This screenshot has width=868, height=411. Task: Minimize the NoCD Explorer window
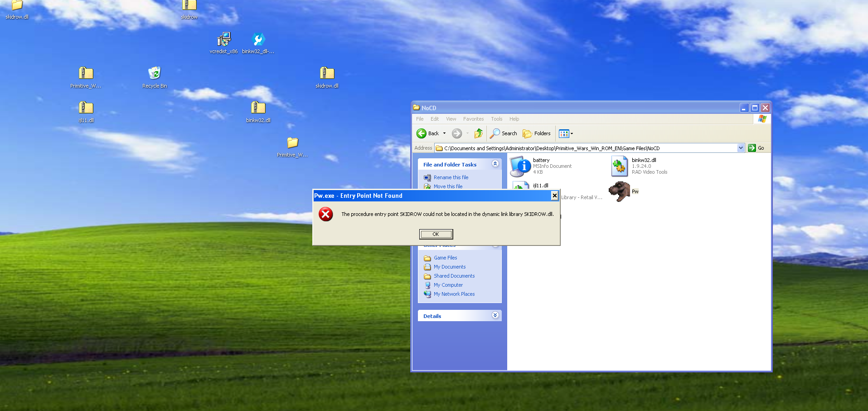744,108
